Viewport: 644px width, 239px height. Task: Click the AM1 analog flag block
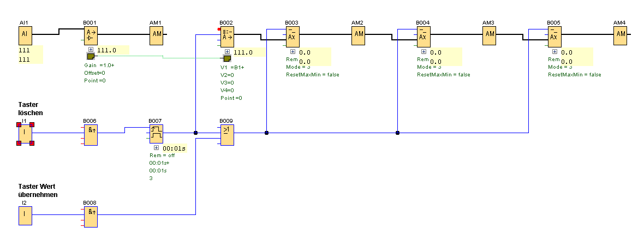tap(157, 35)
